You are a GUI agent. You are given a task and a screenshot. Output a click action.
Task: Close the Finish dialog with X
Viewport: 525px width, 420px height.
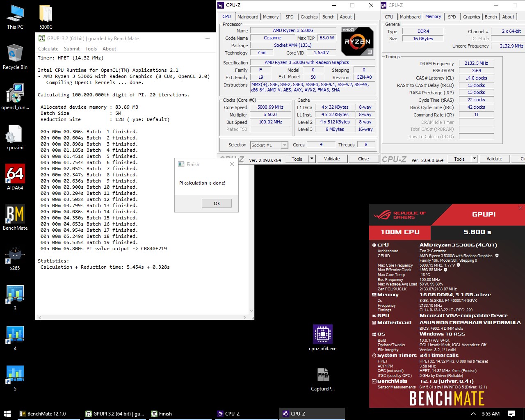(232, 164)
